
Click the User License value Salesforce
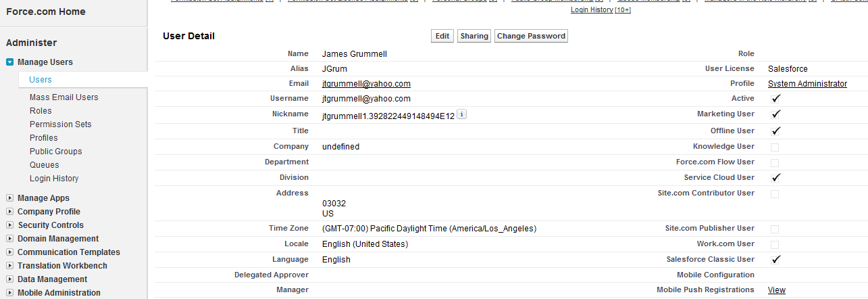click(x=788, y=69)
